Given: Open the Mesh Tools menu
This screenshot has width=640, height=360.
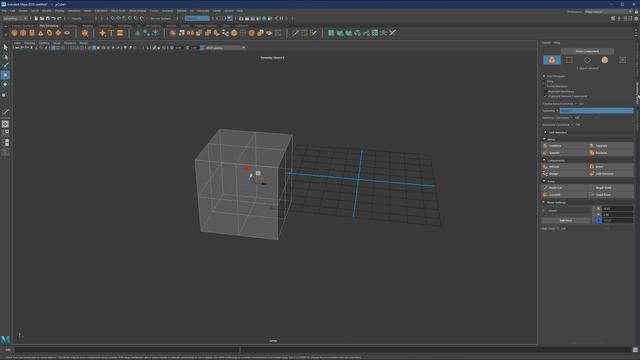Looking at the screenshot, I should pyautogui.click(x=118, y=11).
